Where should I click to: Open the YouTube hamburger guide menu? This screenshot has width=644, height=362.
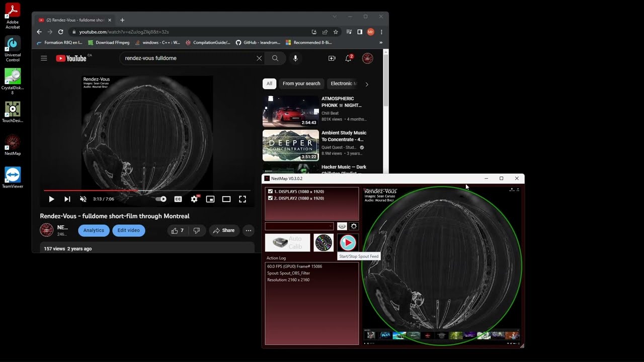[44, 58]
